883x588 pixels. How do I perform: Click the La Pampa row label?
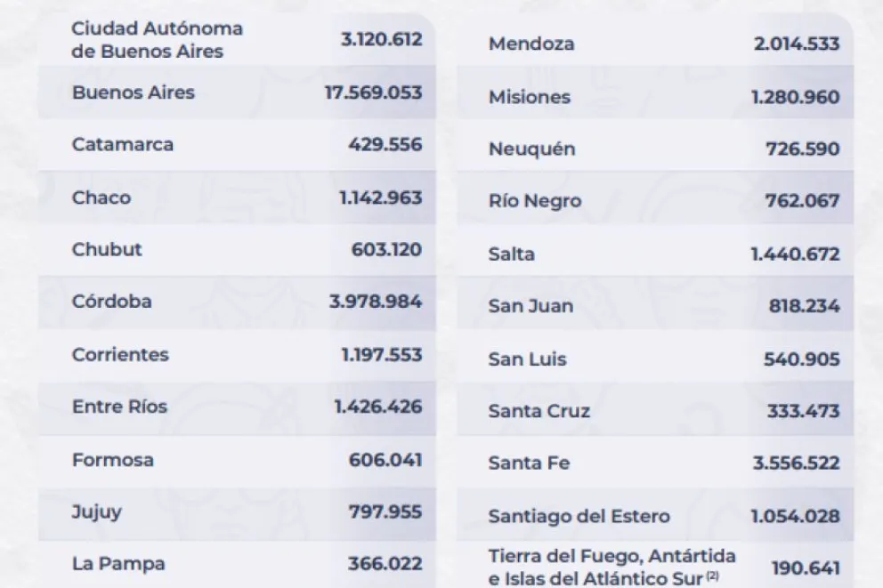click(118, 564)
